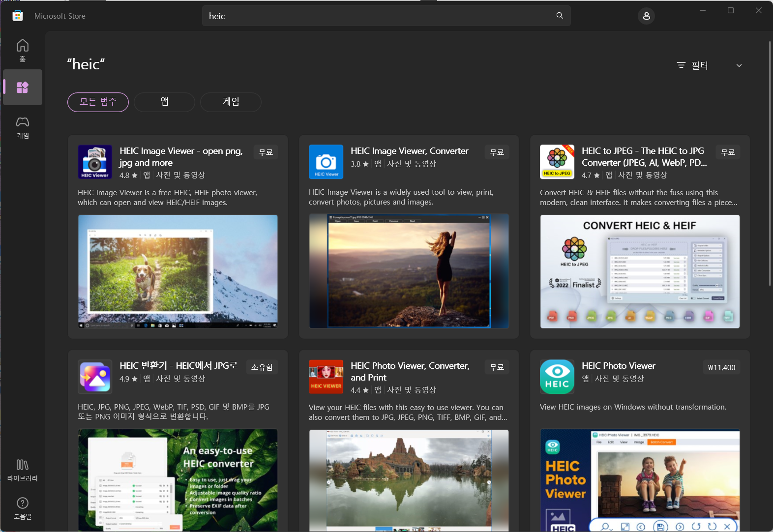
Task: Click the filter (필터) lines icon
Action: click(681, 65)
